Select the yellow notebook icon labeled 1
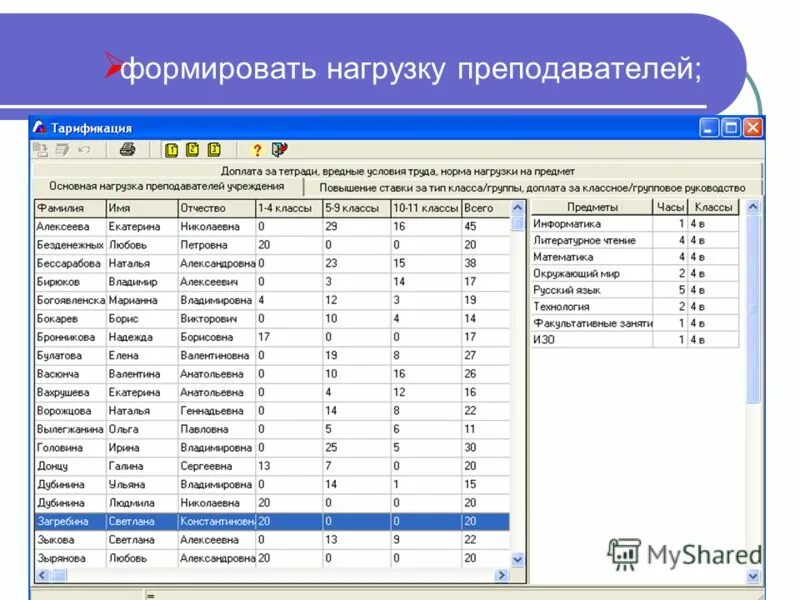800x600 pixels. coord(172,150)
